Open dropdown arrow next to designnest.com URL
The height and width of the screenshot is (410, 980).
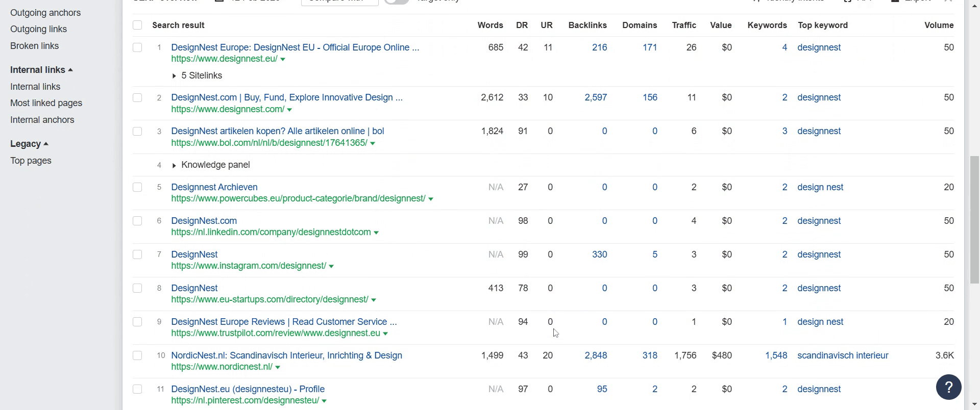(289, 110)
